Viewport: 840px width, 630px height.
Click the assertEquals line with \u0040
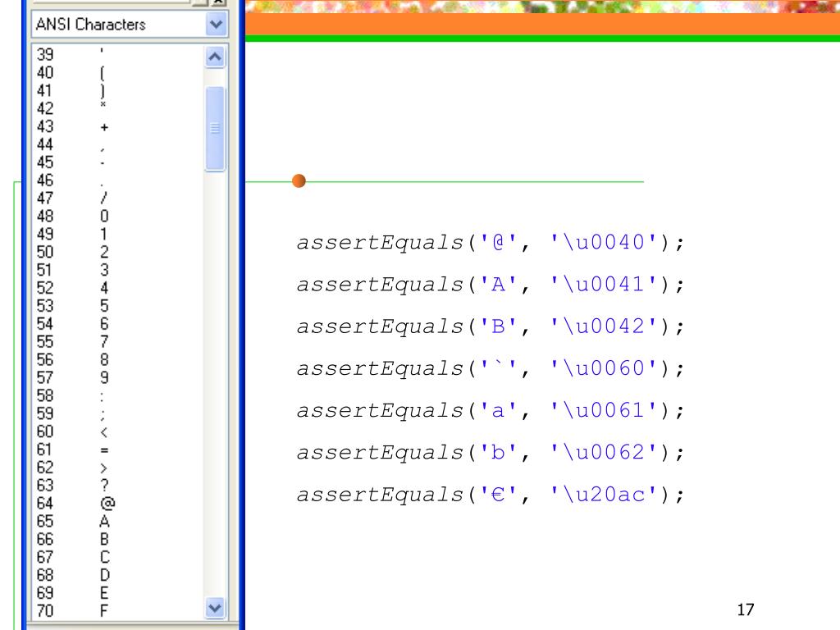point(491,243)
